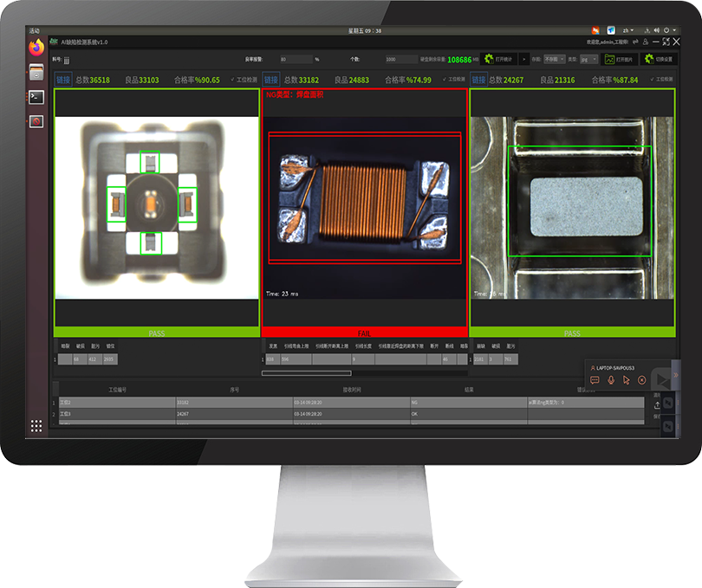Open chat icon in LAPTOP-SAVPOUS3 panel
702x588 pixels.
[x=595, y=380]
